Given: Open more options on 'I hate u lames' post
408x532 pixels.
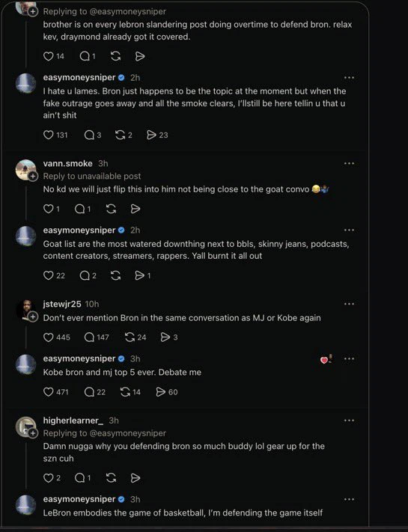Looking at the screenshot, I should [349, 78].
